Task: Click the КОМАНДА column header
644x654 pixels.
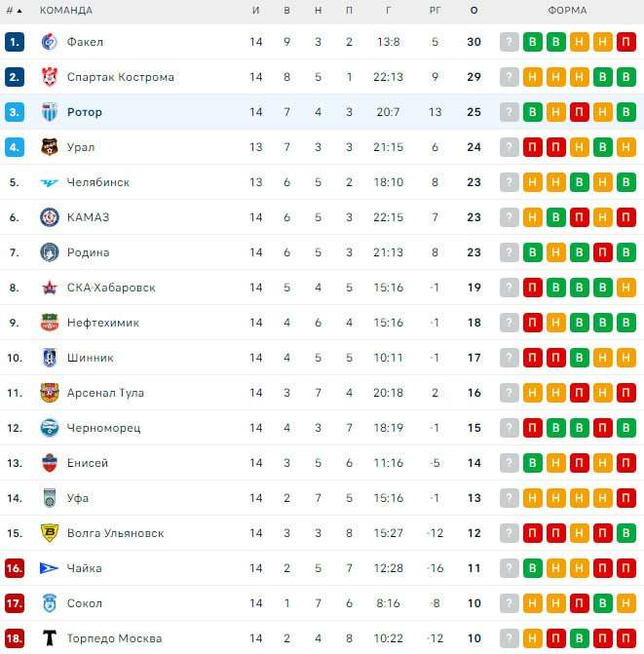Action: [66, 11]
